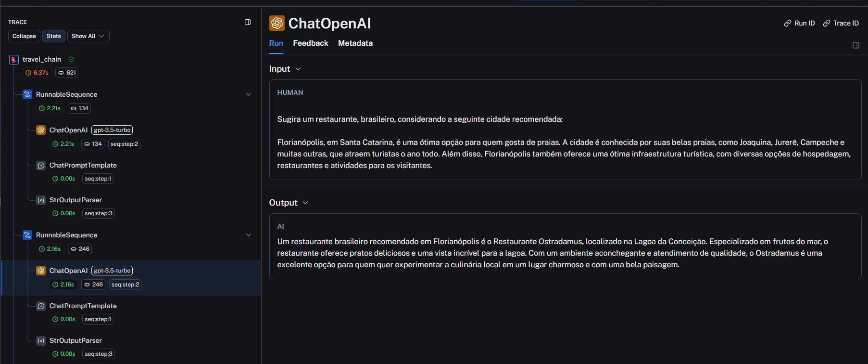The height and width of the screenshot is (364, 868).
Task: Click the ChatOpenAI title heading
Action: pyautogui.click(x=329, y=23)
